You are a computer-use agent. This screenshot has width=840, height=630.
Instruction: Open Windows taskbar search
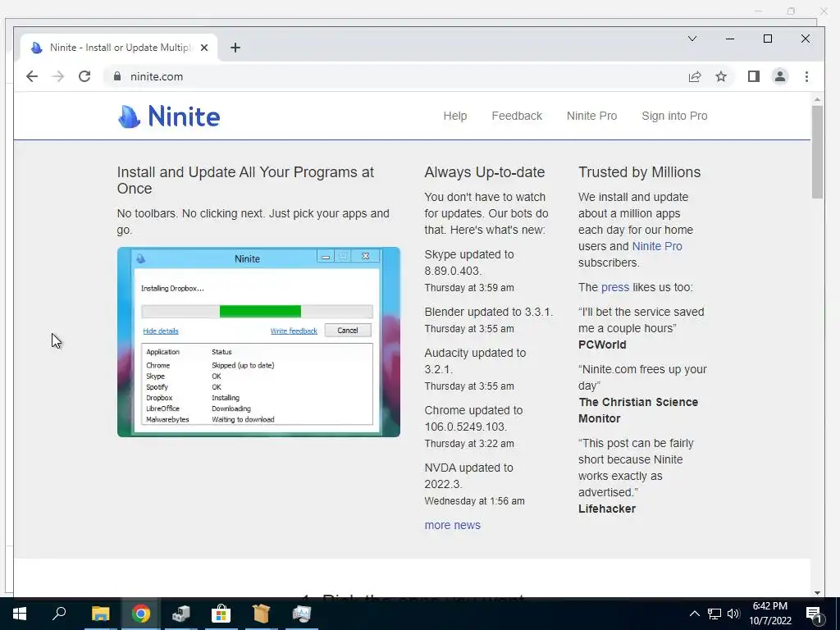pos(59,614)
